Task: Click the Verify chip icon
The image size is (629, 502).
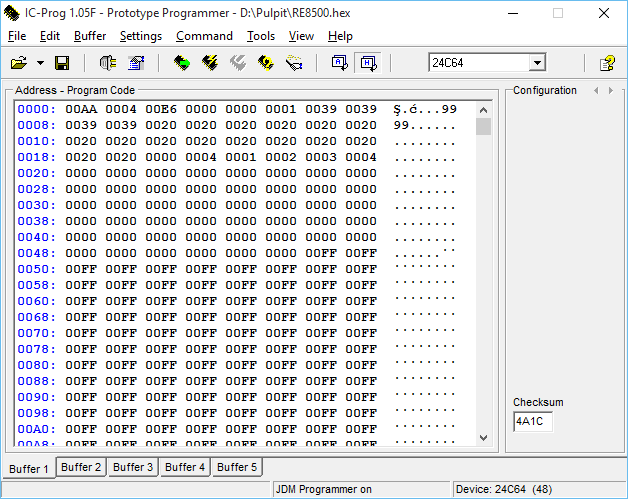Action: (266, 63)
